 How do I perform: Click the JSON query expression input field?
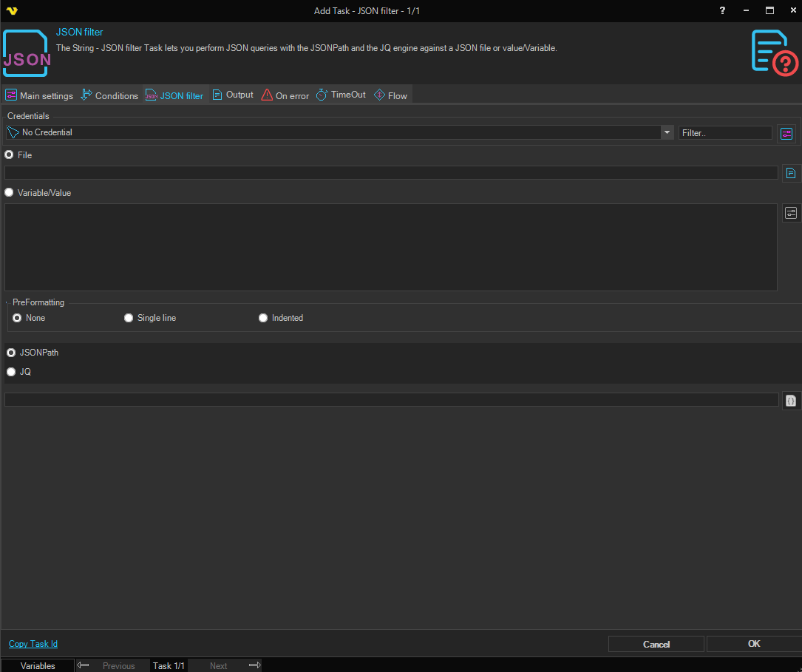pyautogui.click(x=392, y=400)
